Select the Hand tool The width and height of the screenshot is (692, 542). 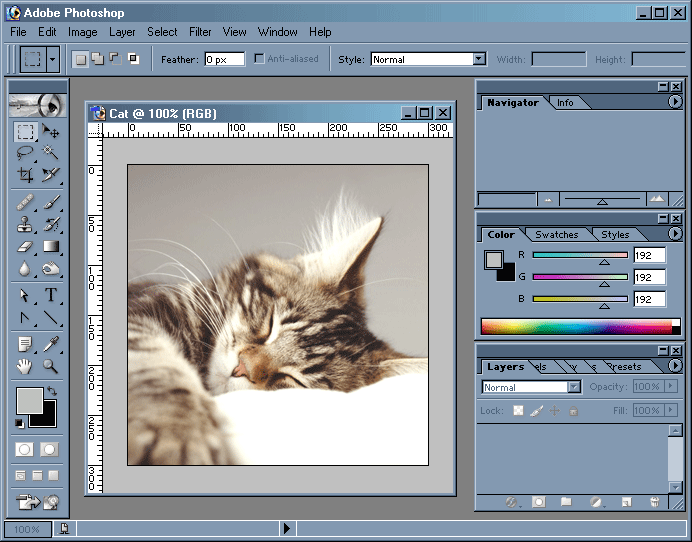(x=25, y=367)
